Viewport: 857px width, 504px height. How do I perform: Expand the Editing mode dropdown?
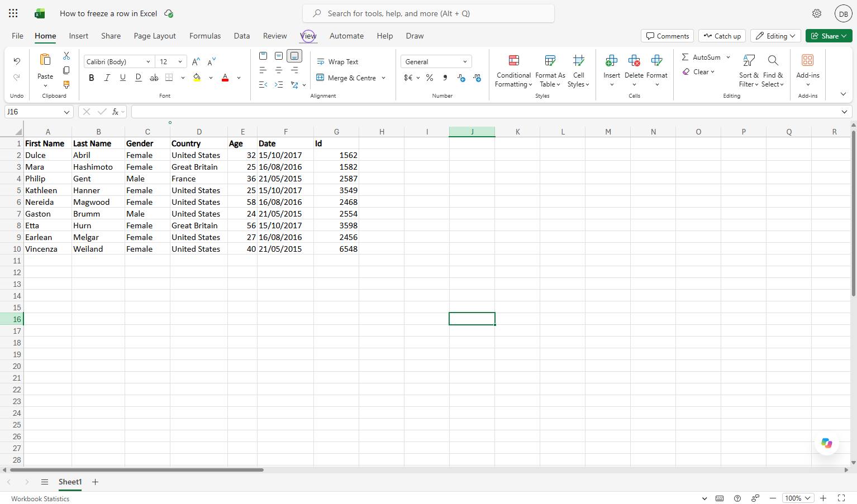coord(775,36)
